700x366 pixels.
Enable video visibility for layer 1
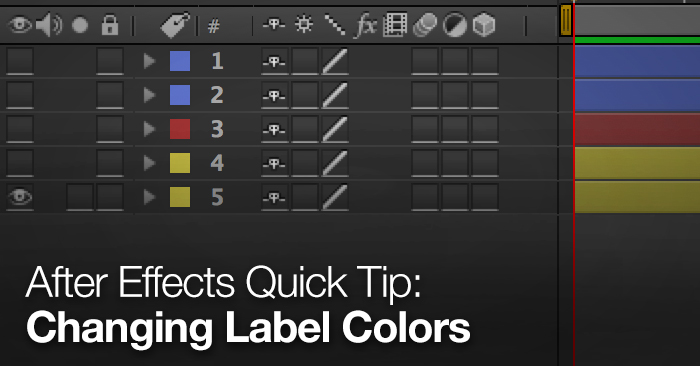click(20, 61)
